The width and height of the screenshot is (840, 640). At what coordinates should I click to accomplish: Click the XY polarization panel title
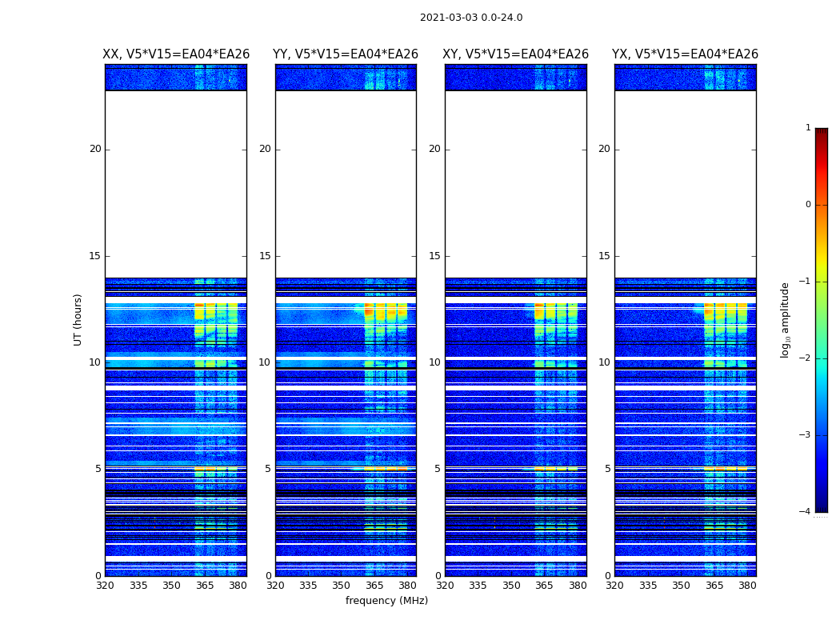click(516, 54)
